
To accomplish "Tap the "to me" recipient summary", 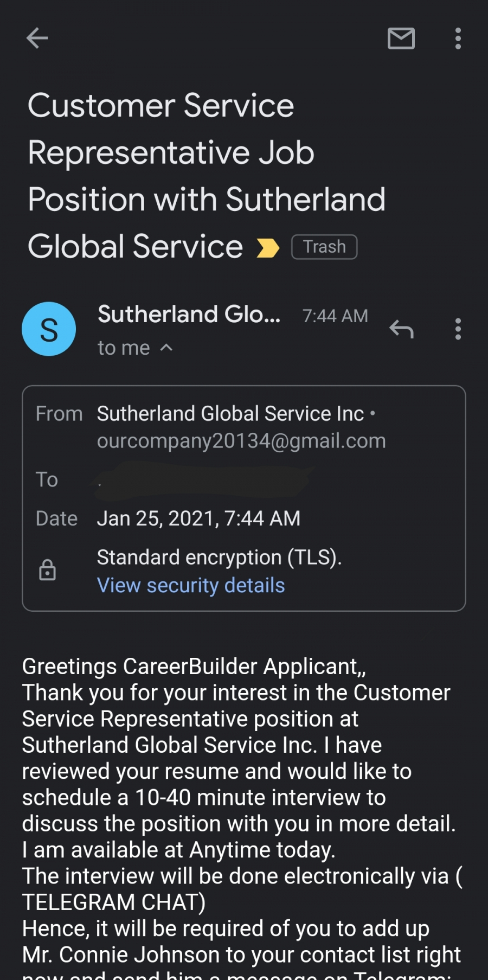I will (x=124, y=348).
